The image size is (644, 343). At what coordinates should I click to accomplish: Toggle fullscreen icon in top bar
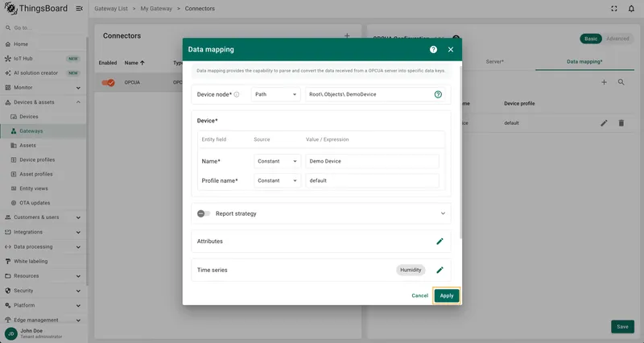614,9
